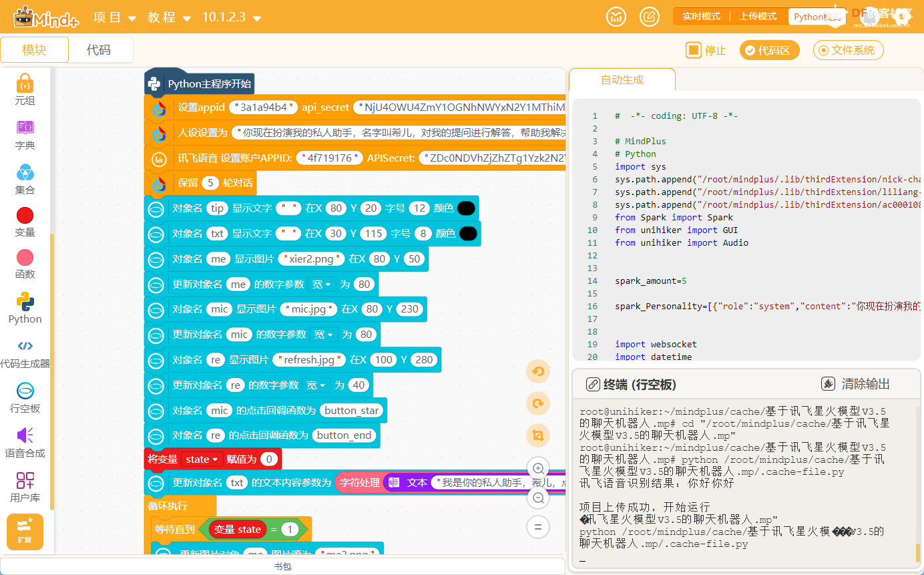Screen dimensions: 924x575
Task: Click the black color swatch in the tip block
Action: pyautogui.click(x=466, y=208)
